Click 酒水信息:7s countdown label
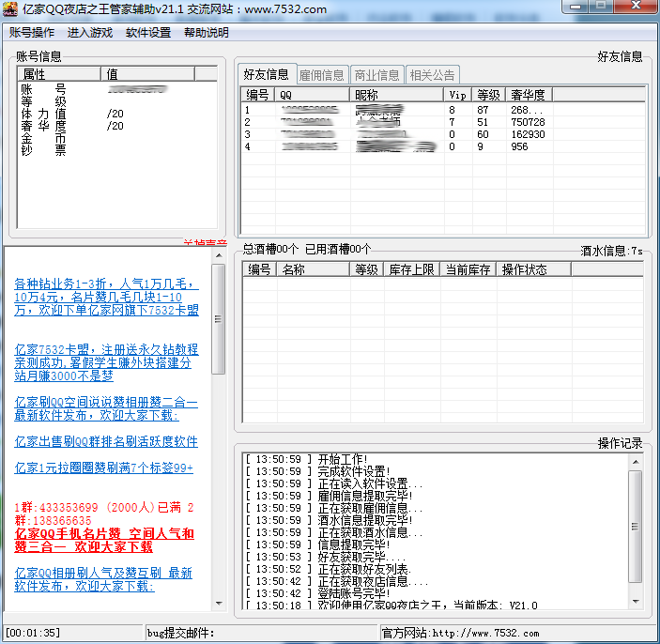Image resolution: width=660 pixels, height=644 pixels. (611, 251)
